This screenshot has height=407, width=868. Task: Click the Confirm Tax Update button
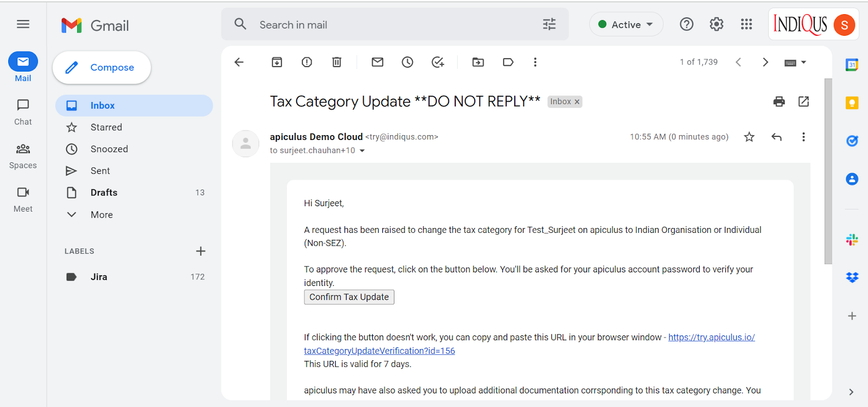(x=349, y=297)
